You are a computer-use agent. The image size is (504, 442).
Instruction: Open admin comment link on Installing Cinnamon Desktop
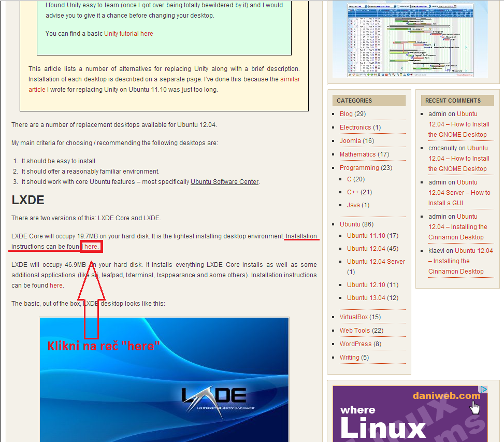(458, 226)
